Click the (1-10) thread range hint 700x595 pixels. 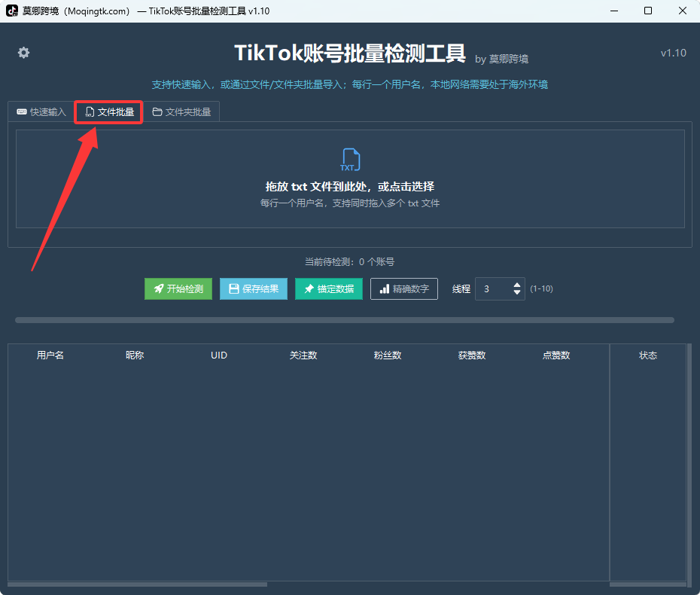[x=541, y=289]
